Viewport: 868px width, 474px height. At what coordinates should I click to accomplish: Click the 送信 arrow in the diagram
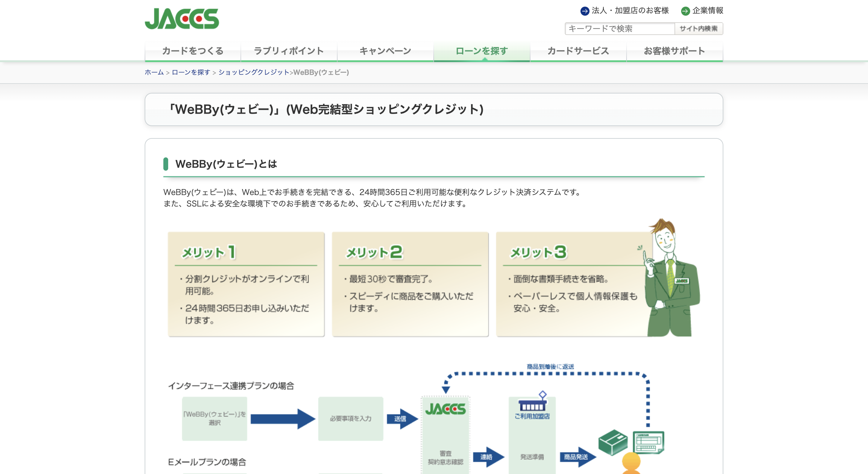pos(402,419)
